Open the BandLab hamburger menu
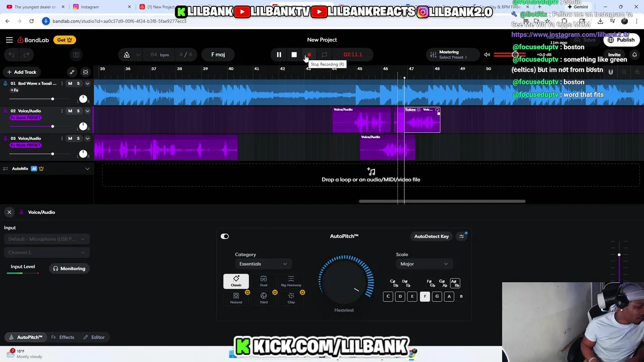The image size is (644, 362). (9, 40)
